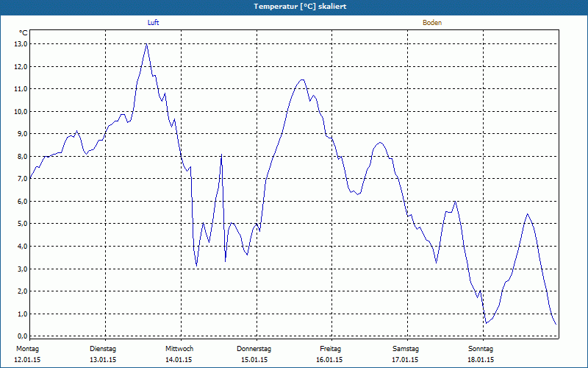Viewport: 588px width, 368px height.
Task: Select the Dienstag 13.01.15 axis label
Action: click(x=103, y=354)
